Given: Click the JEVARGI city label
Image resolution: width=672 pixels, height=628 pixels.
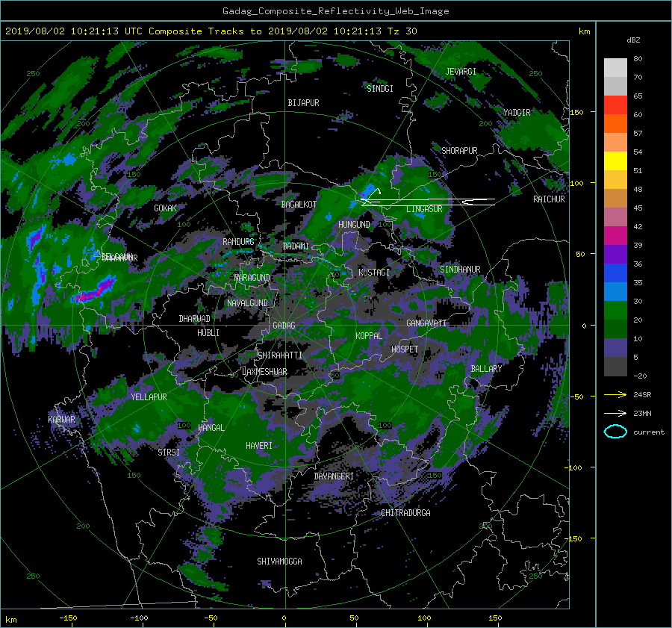Looking at the screenshot, I should [x=461, y=72].
